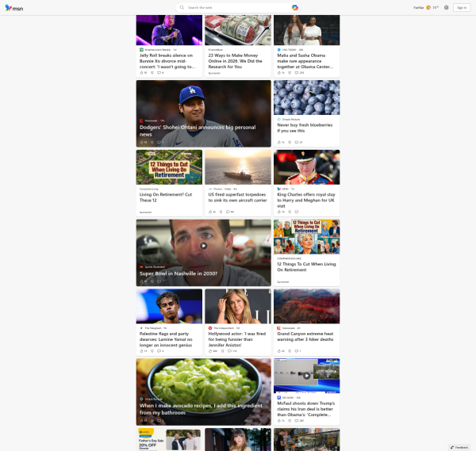
Task: Like the McFaul Iran deal article
Action: tap(281, 420)
